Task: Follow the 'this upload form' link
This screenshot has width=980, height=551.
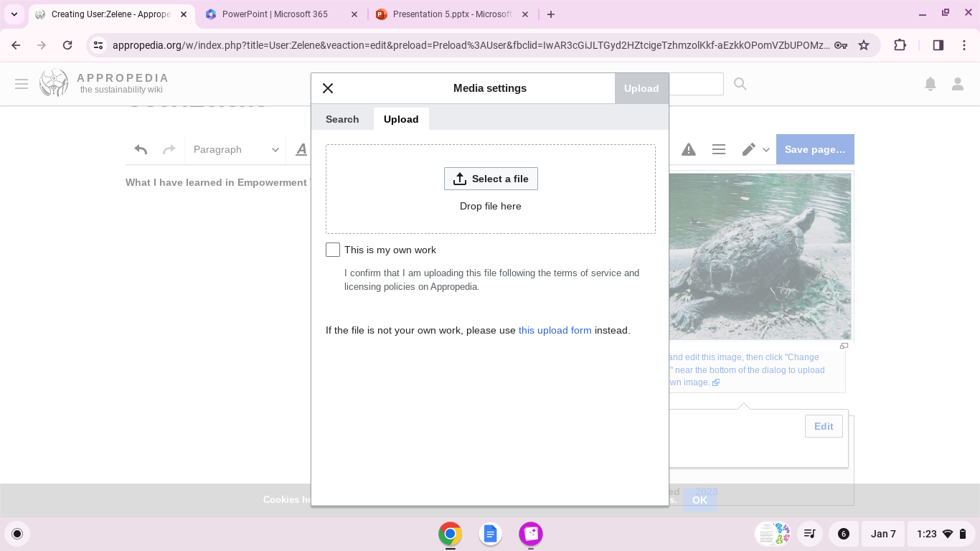Action: pos(555,331)
